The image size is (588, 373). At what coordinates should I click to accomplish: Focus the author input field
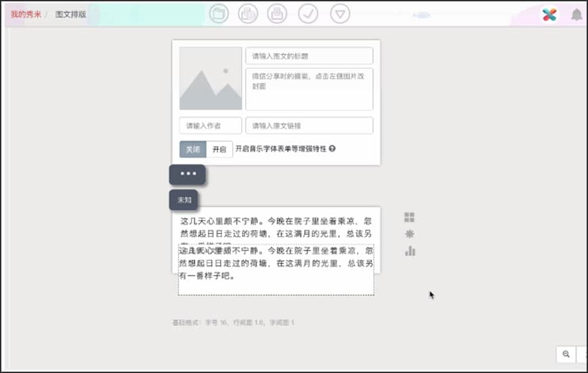(211, 126)
